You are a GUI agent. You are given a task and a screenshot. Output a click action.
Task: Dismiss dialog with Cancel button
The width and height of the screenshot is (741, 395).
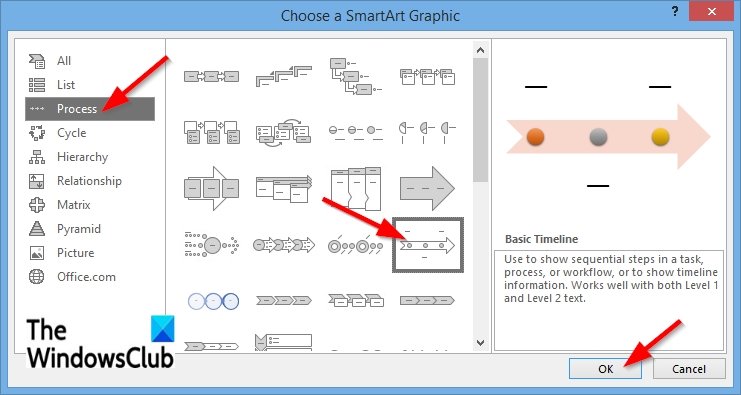(x=689, y=369)
